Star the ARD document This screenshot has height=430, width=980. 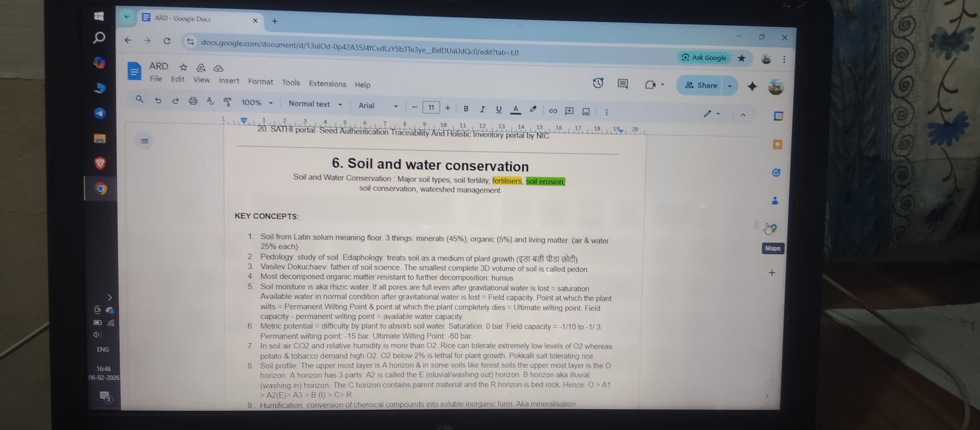click(183, 67)
